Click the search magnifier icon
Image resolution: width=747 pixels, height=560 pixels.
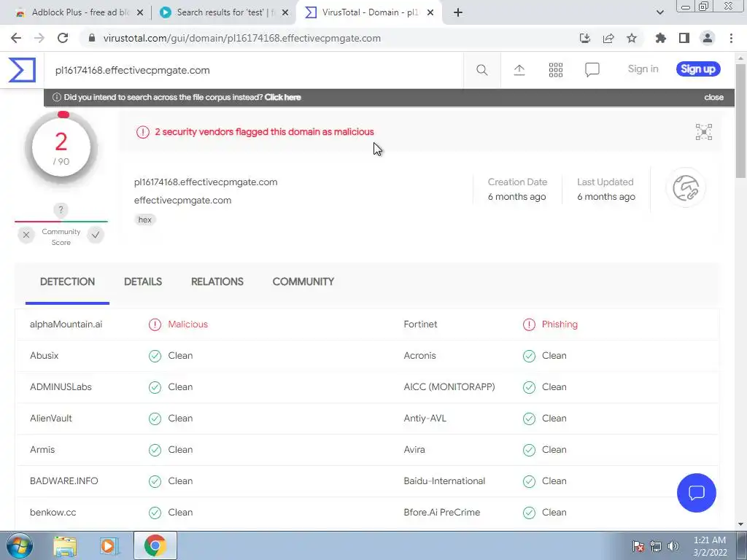point(481,70)
